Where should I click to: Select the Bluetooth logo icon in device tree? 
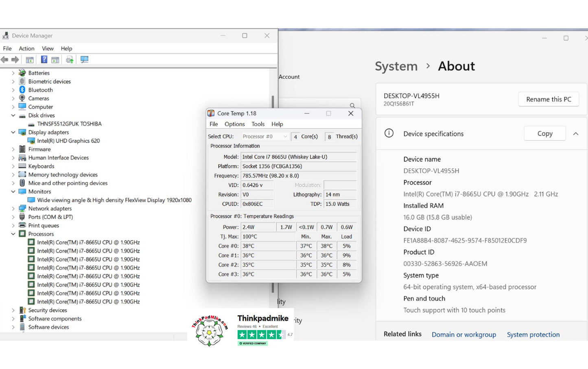pyautogui.click(x=22, y=90)
